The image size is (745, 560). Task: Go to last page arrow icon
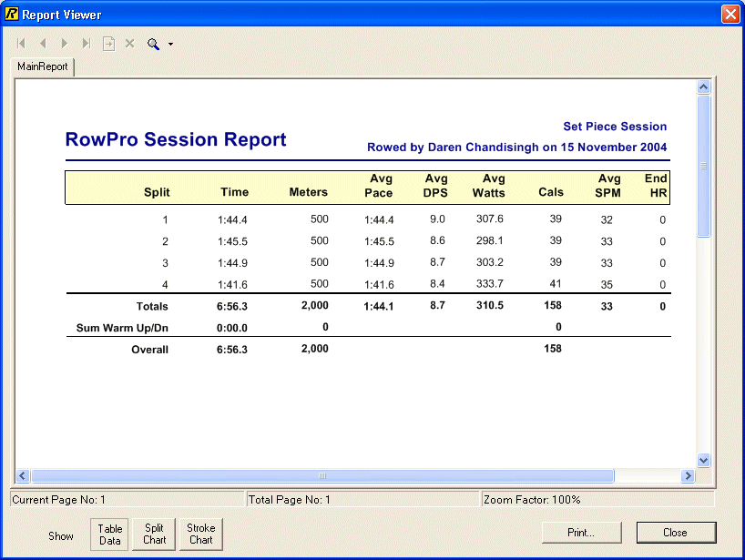pyautogui.click(x=86, y=44)
